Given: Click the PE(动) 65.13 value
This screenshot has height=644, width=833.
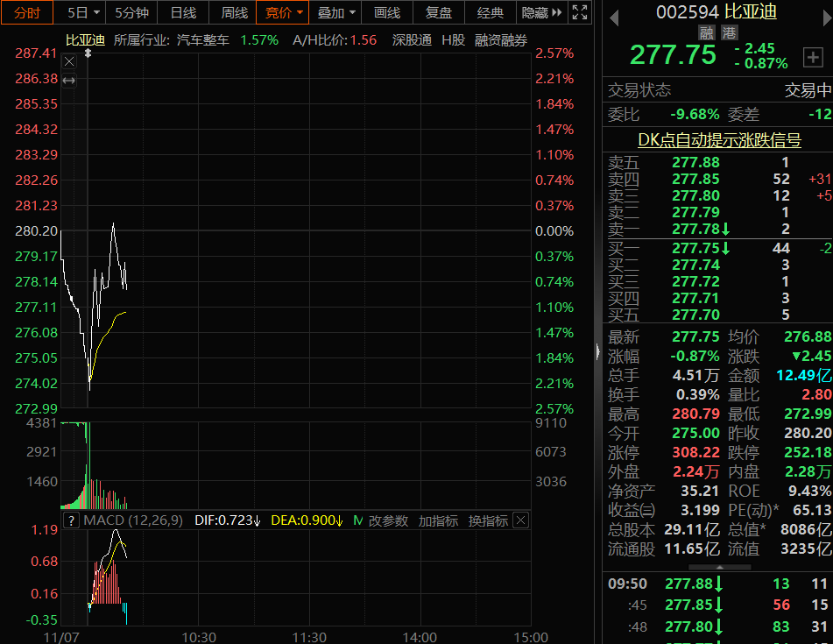Looking at the screenshot, I should (x=812, y=510).
